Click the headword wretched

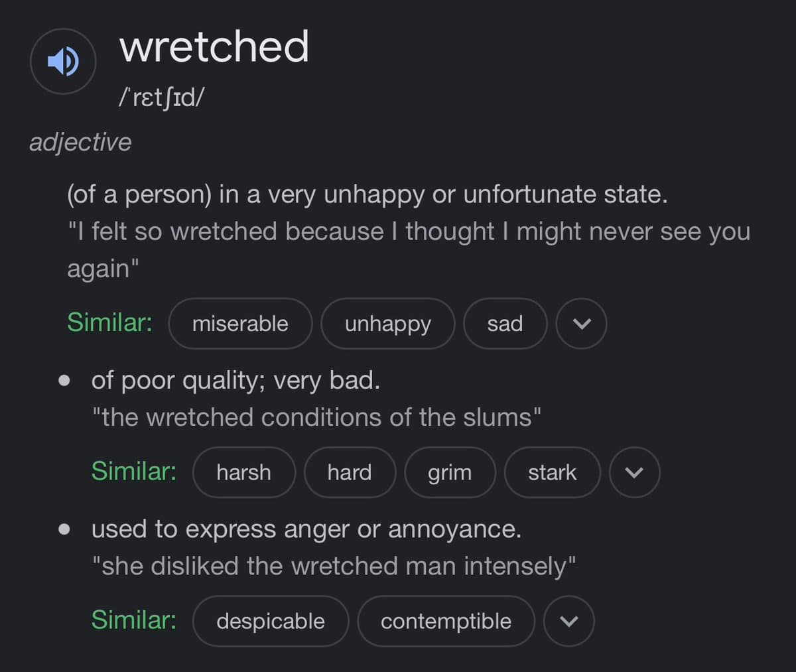click(x=214, y=46)
